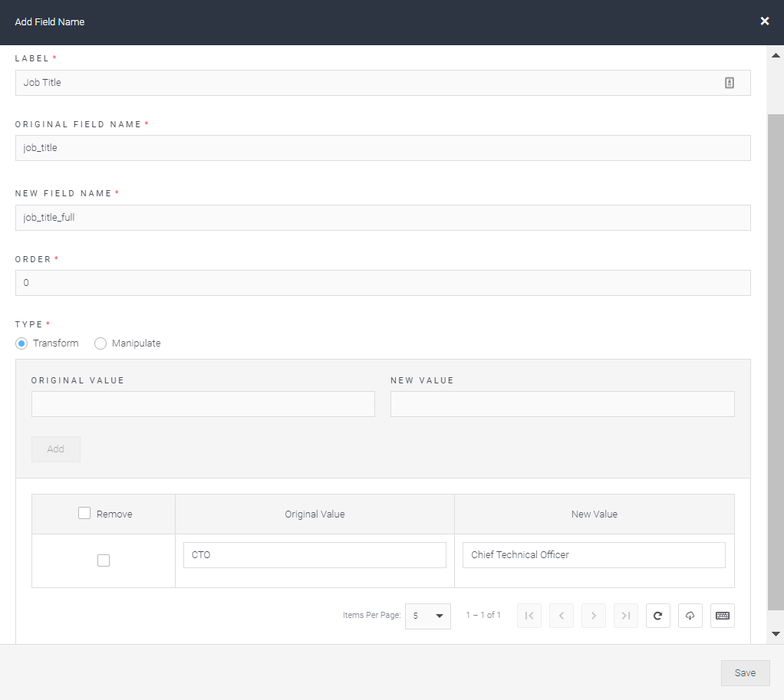This screenshot has height=700, width=784.
Task: Go to first page using pagination icon
Action: (x=529, y=616)
